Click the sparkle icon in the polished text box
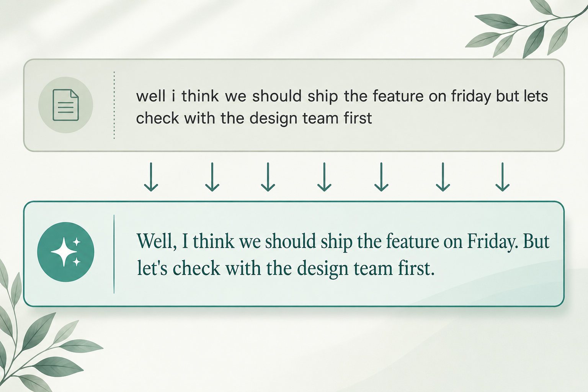Image resolution: width=588 pixels, height=392 pixels. point(66,252)
